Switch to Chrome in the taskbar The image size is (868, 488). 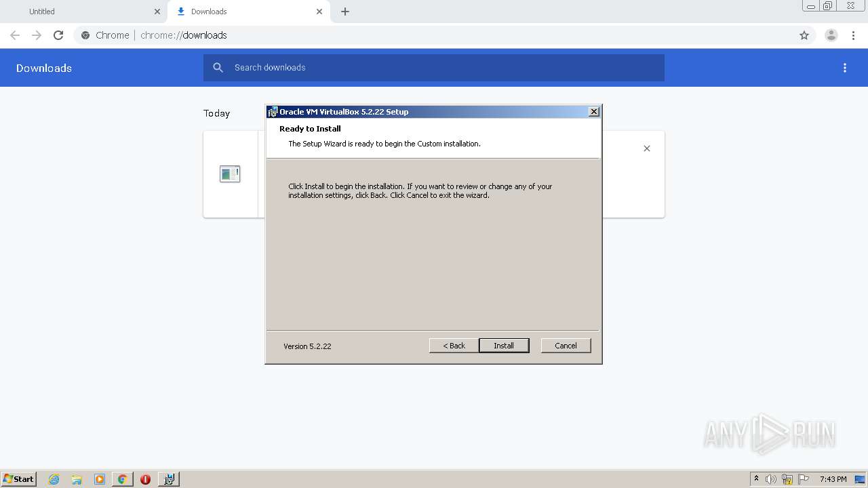pyautogui.click(x=122, y=479)
